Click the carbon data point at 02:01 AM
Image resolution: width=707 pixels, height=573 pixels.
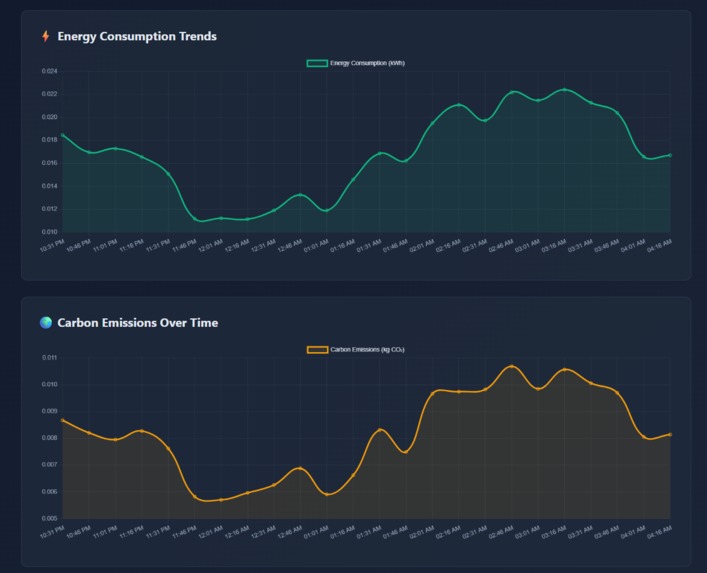(x=432, y=393)
